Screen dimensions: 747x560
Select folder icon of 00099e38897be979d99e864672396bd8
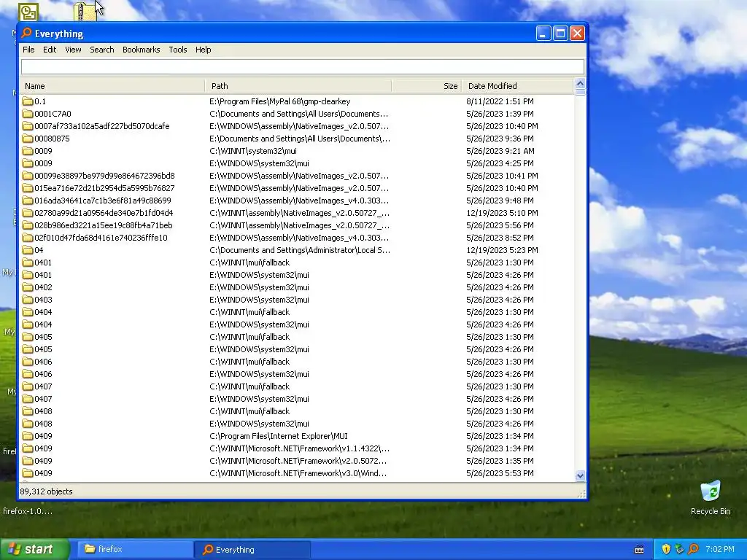[28, 176]
